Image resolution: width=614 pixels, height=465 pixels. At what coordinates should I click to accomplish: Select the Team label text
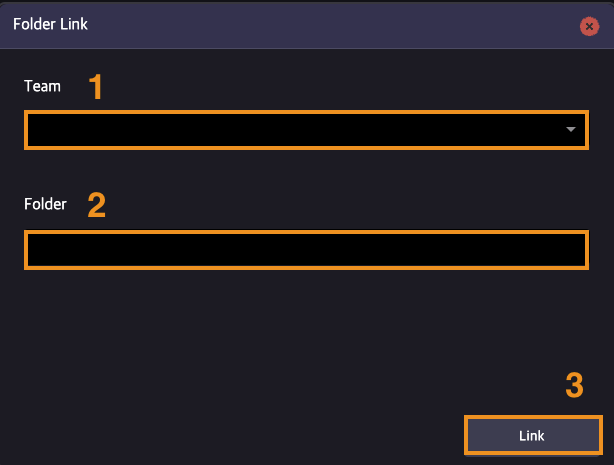42,86
